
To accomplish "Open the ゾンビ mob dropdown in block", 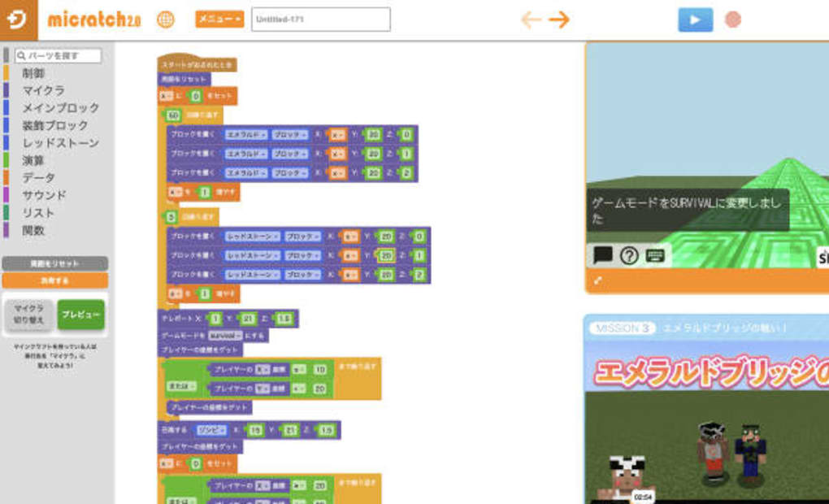I will coord(211,430).
